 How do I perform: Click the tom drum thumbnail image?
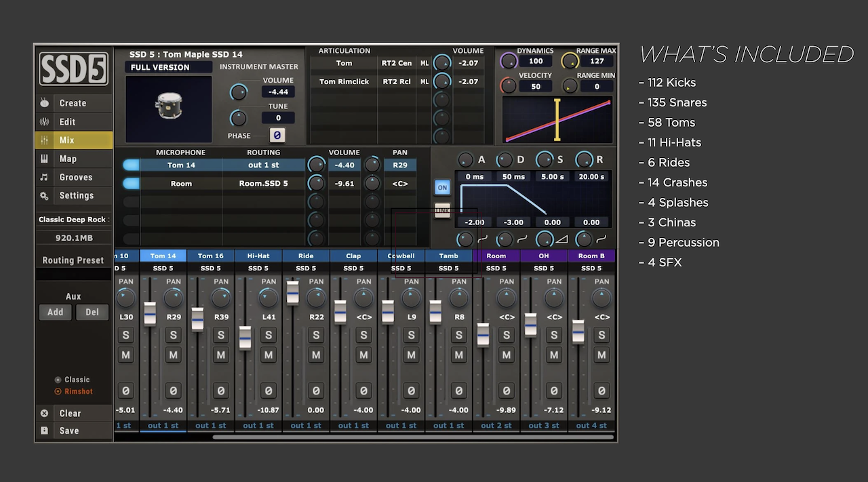click(x=168, y=107)
